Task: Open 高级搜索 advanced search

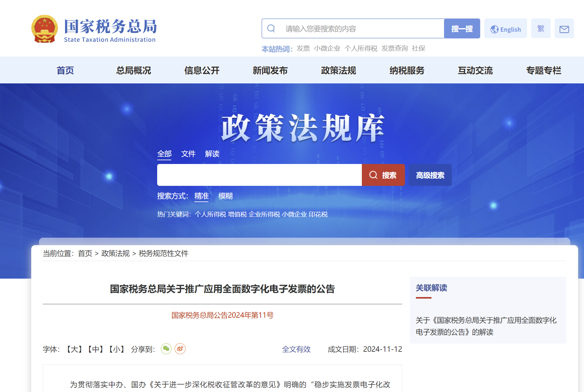Action: [430, 175]
